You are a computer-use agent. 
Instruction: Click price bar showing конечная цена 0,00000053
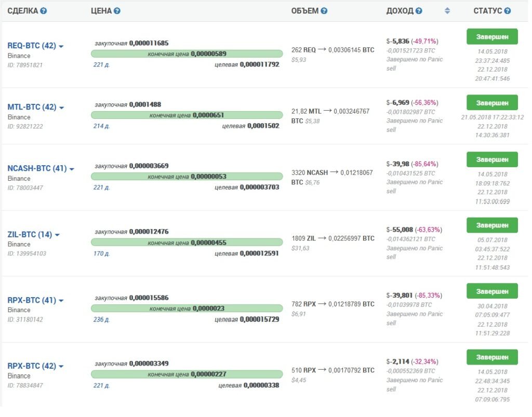pos(187,177)
